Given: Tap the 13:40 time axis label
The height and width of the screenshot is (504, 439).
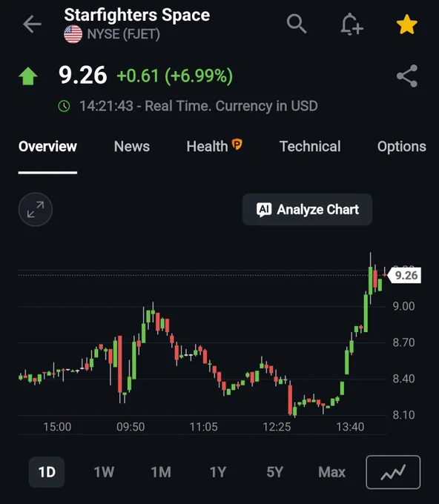Looking at the screenshot, I should (350, 427).
